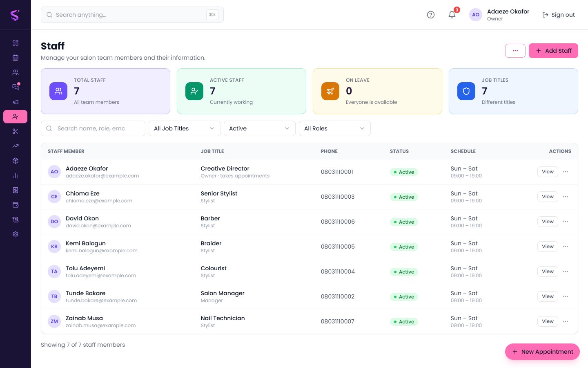Viewport: 588px width, 368px height.
Task: Click the Active Staff green icon
Action: pos(194,91)
